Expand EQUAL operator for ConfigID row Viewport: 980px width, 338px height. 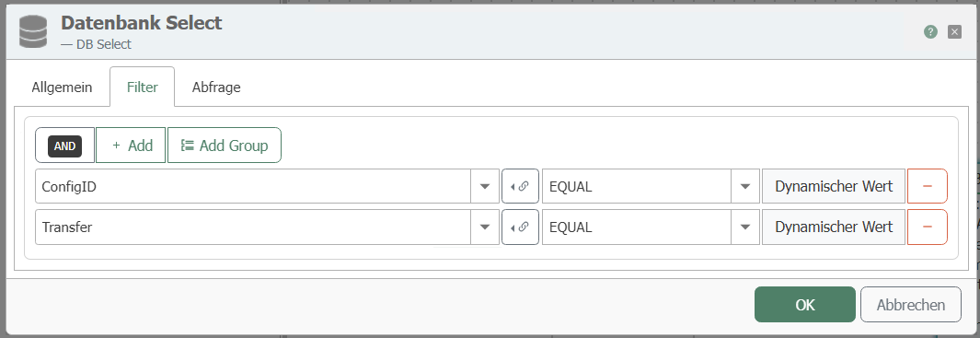click(x=745, y=186)
